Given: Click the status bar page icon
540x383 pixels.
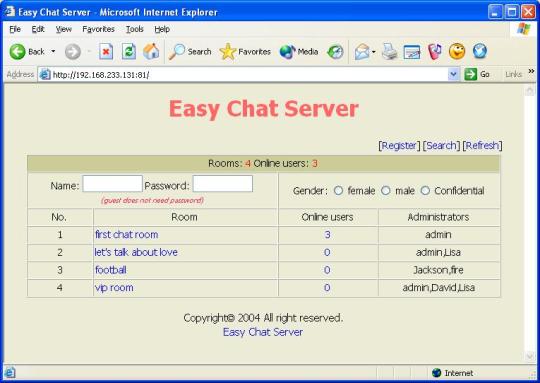Looking at the screenshot, I should [x=10, y=373].
